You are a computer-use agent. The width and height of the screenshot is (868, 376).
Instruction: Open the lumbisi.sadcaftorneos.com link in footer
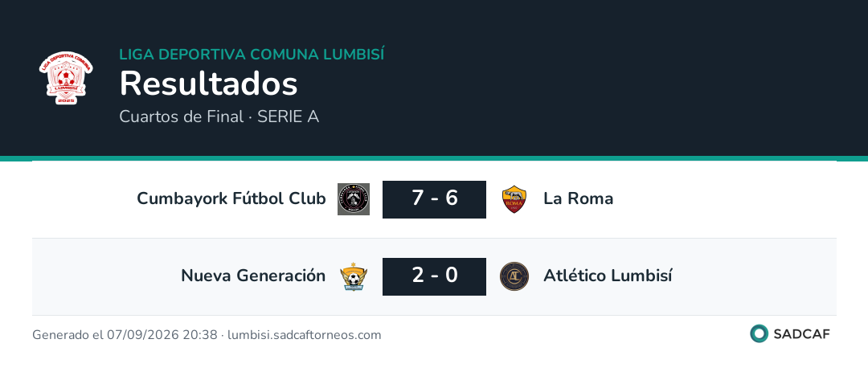[x=305, y=335]
